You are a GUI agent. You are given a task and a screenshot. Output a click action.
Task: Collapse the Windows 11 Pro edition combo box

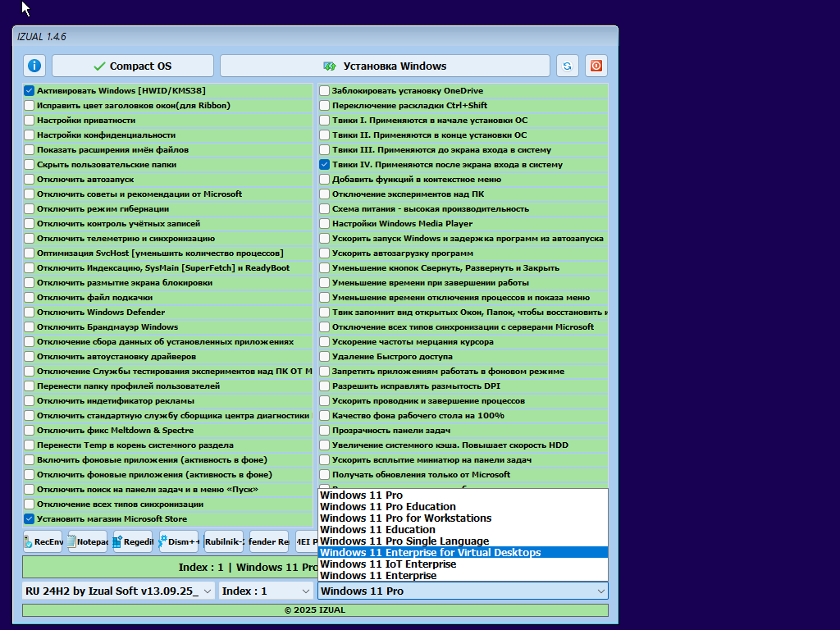(x=463, y=591)
